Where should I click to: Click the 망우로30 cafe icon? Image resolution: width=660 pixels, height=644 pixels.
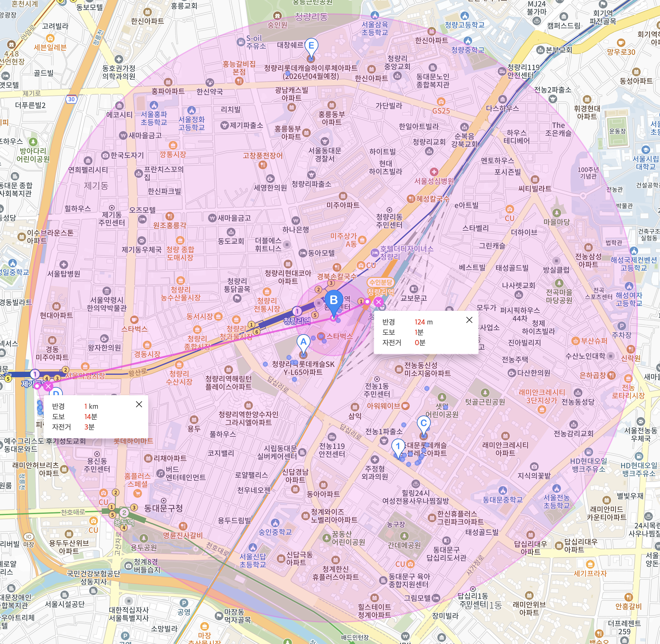tap(621, 42)
